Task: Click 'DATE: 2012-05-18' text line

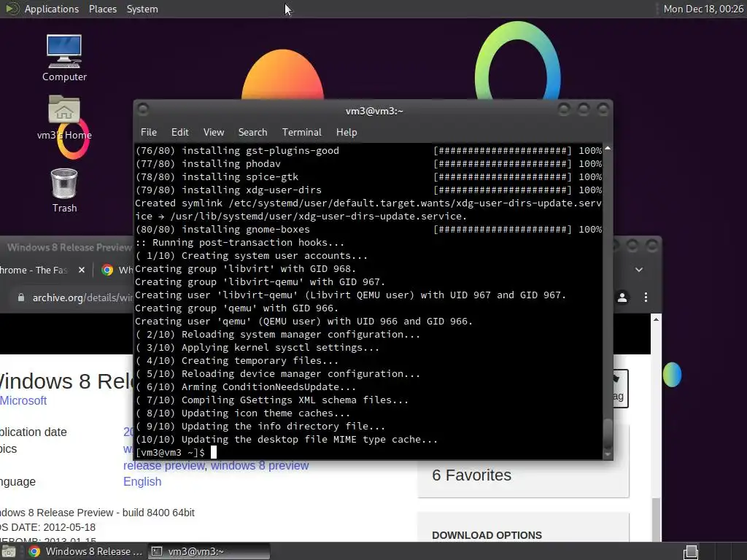Action: coord(53,528)
